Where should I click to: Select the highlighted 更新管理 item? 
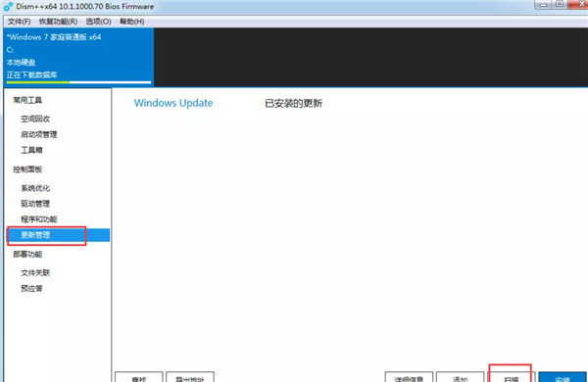[58, 235]
